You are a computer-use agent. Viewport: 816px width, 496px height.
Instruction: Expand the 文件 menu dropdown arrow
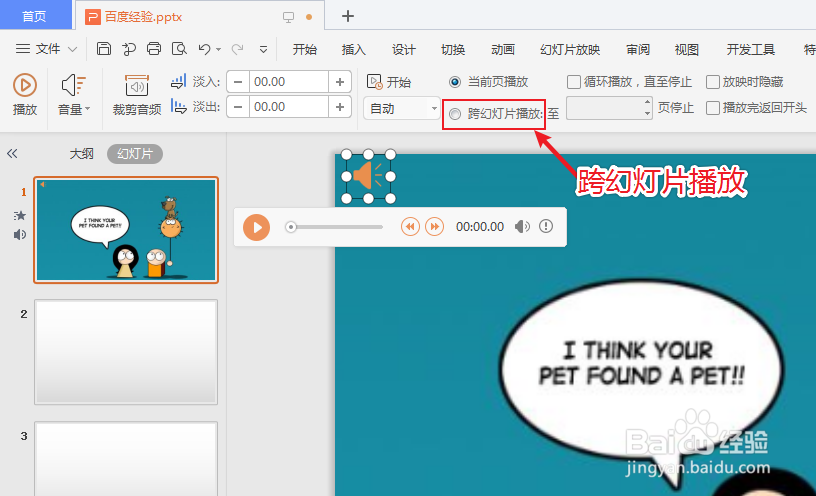(72, 49)
